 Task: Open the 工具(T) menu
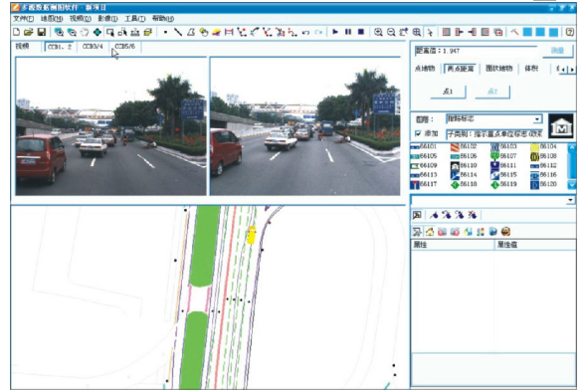coord(134,18)
